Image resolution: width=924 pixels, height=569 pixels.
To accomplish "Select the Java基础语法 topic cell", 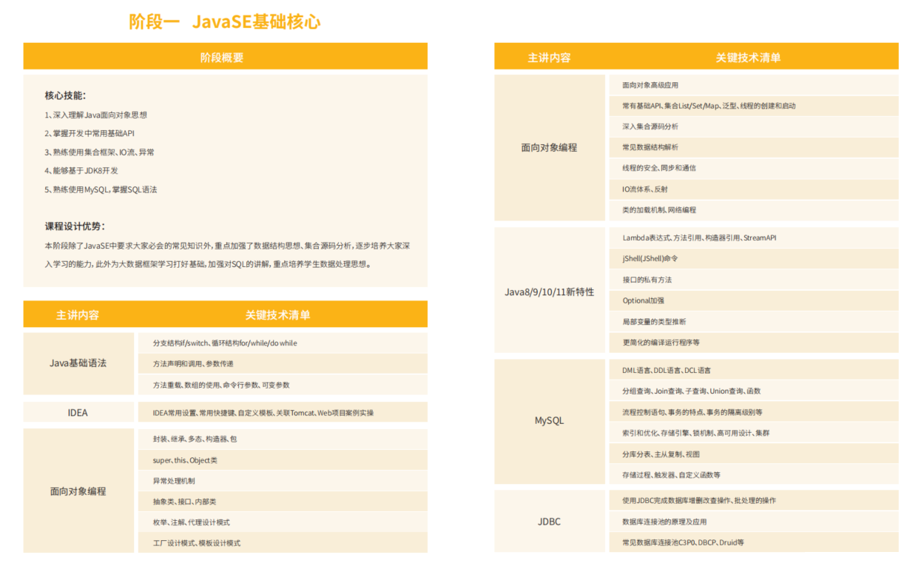I will 78,363.
